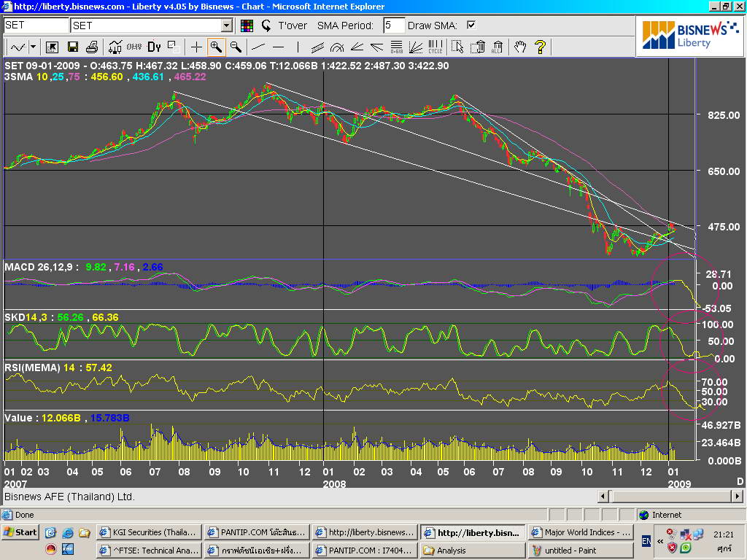The height and width of the screenshot is (560, 747).
Task: Select the parallel channel drawing tool
Action: (317, 47)
